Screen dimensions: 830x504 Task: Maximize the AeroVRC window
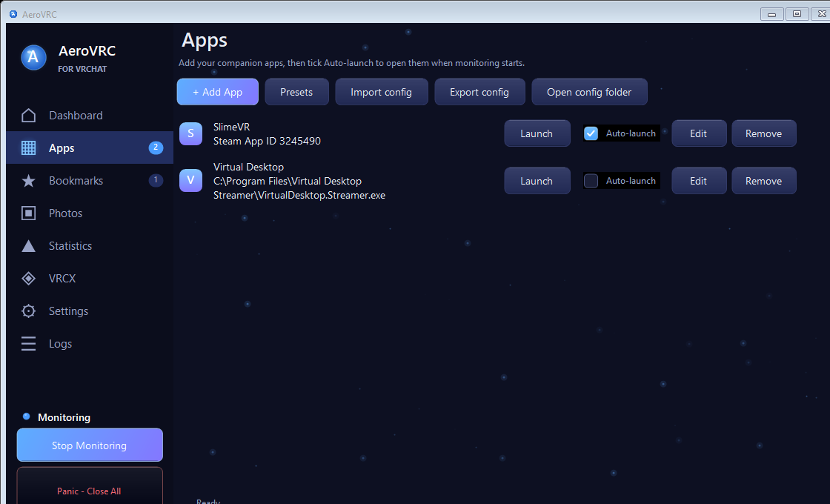pyautogui.click(x=797, y=14)
